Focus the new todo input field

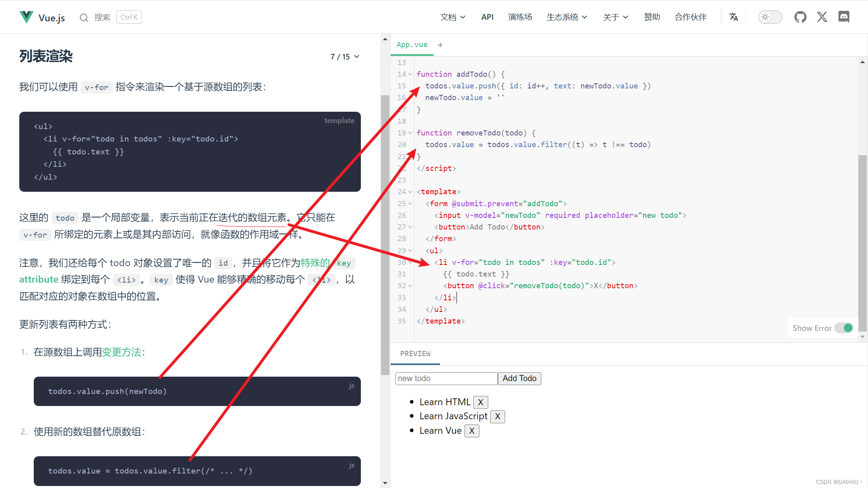click(446, 378)
